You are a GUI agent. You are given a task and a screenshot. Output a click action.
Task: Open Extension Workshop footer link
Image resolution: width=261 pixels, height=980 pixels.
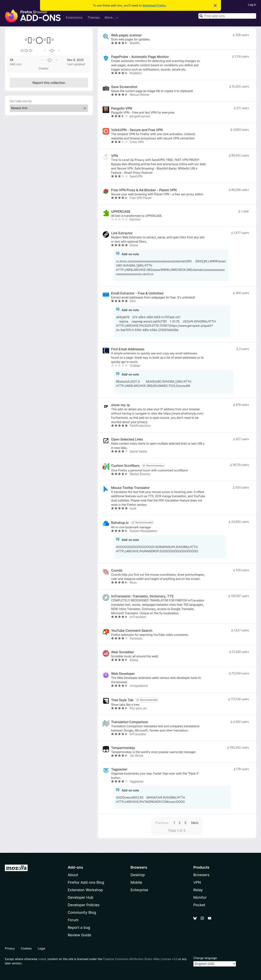click(85, 890)
